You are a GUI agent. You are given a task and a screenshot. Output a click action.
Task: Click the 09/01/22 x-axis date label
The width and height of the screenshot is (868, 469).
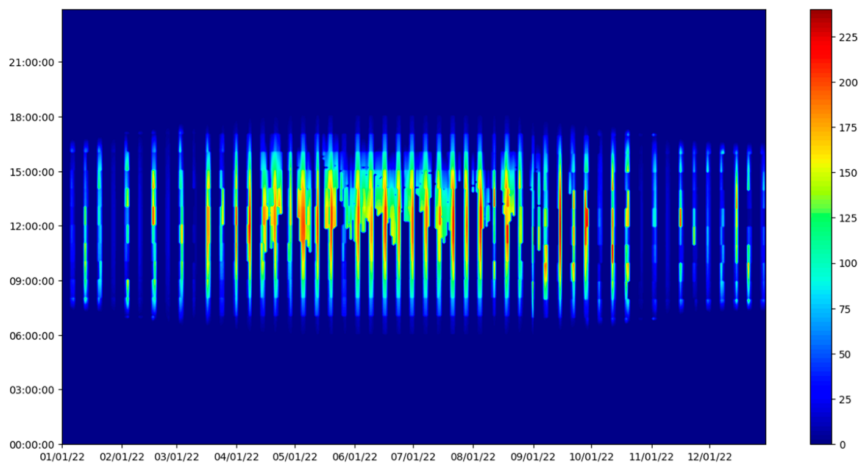pos(533,457)
